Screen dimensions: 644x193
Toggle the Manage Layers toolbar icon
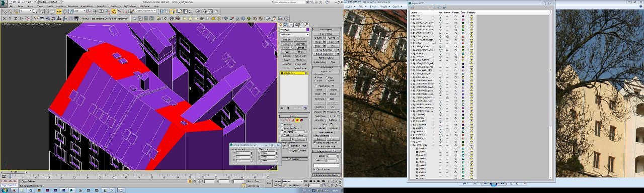tap(173, 11)
